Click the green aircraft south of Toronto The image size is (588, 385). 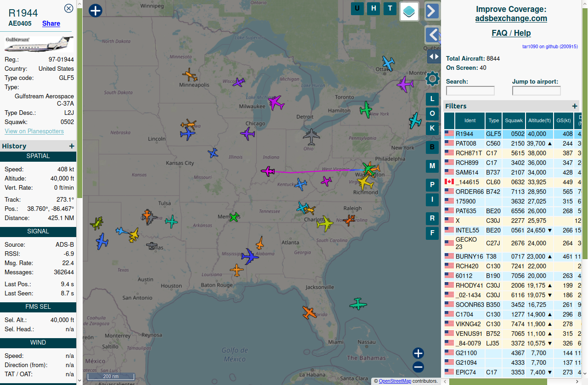pyautogui.click(x=366, y=109)
